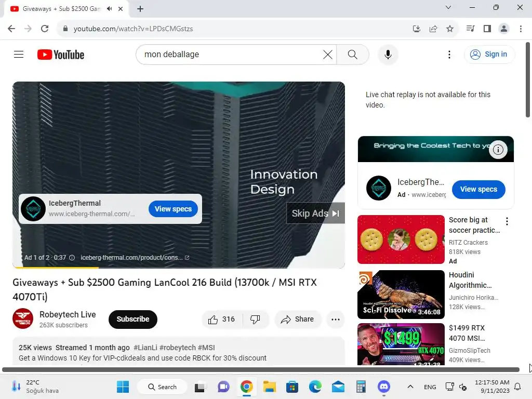Viewport: 532px width, 399px height.
Task: Open Chrome three-dot menu
Action: 521,29
